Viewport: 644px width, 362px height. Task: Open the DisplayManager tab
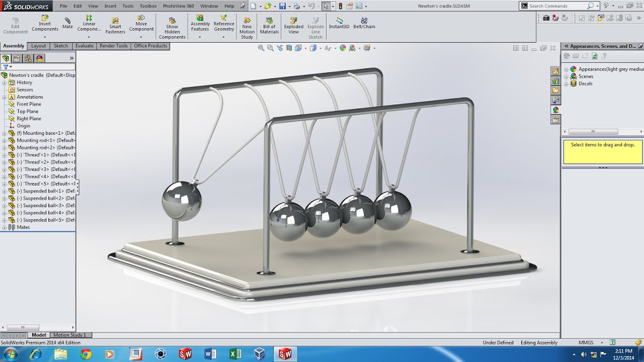[x=39, y=58]
